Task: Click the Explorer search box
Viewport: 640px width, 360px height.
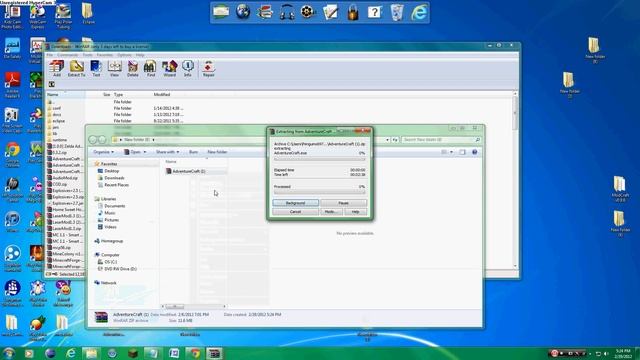Action: coord(441,140)
